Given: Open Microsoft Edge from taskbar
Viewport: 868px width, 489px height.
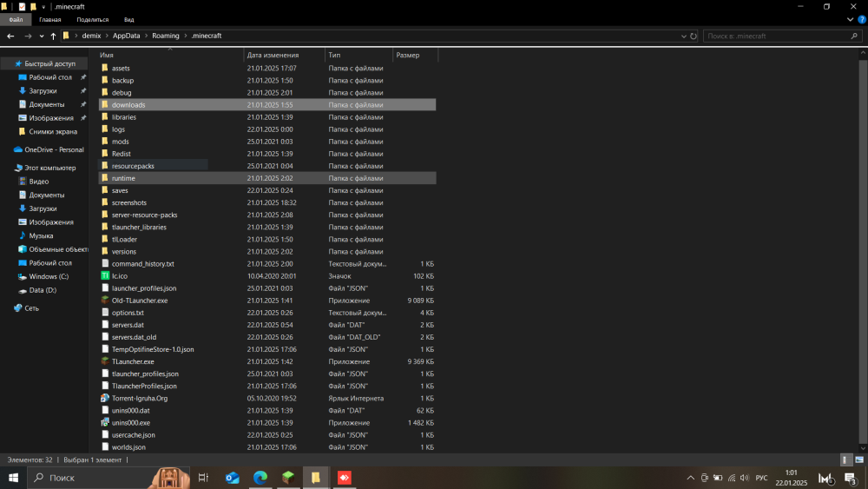Looking at the screenshot, I should pyautogui.click(x=260, y=478).
